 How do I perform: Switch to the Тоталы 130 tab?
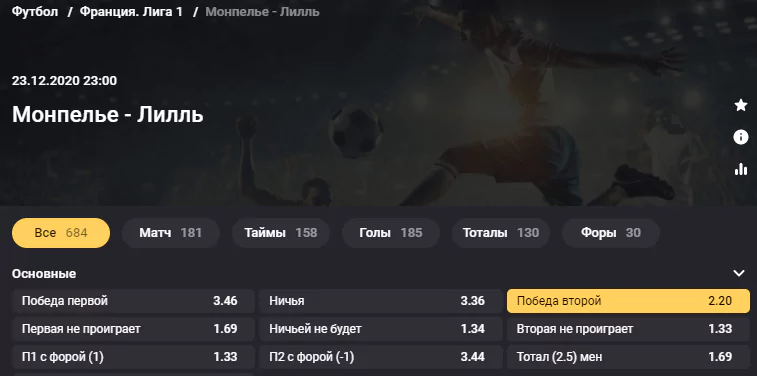[501, 233]
